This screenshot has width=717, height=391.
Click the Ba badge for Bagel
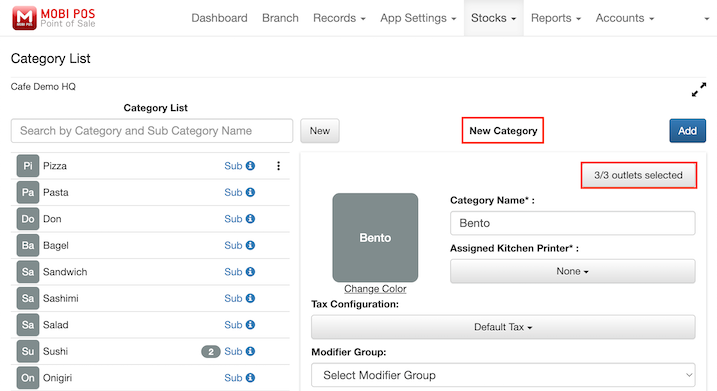28,246
